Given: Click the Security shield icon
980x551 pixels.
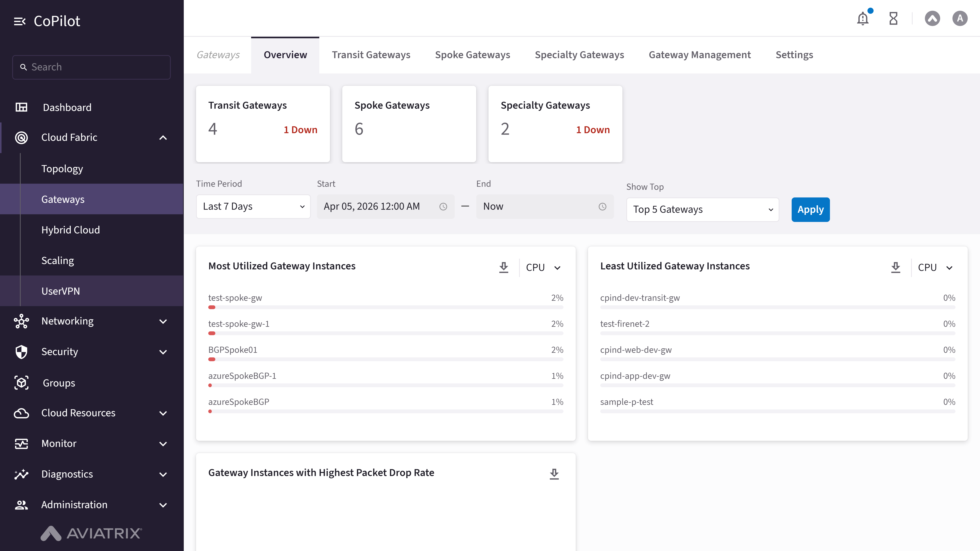Looking at the screenshot, I should click(x=21, y=352).
